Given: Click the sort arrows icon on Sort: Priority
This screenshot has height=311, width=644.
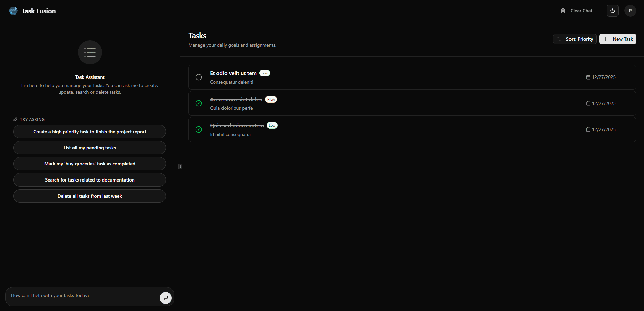Looking at the screenshot, I should (x=559, y=39).
